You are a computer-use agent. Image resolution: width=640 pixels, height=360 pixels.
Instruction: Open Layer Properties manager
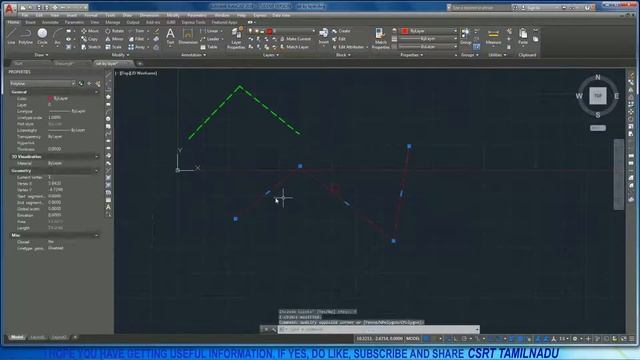236,38
